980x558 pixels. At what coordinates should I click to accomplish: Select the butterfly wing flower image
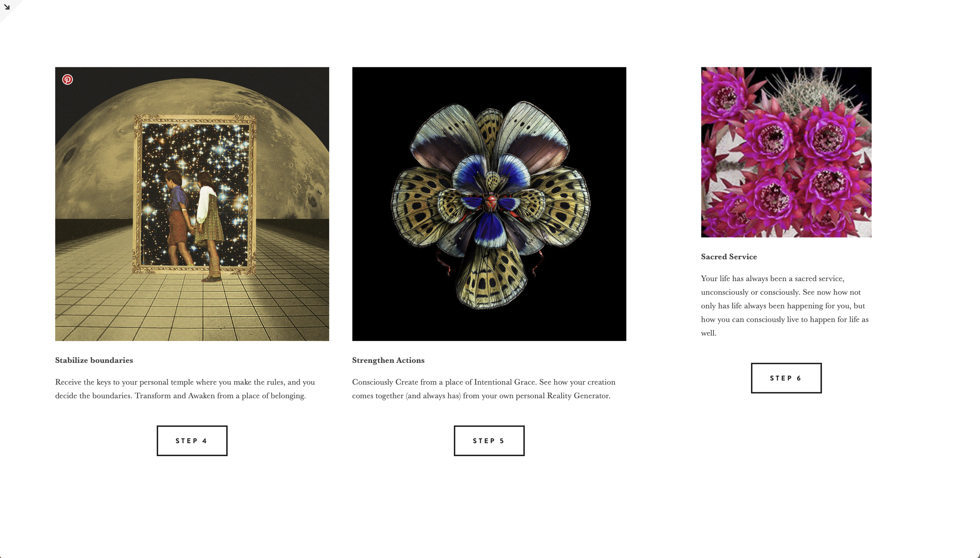489,204
